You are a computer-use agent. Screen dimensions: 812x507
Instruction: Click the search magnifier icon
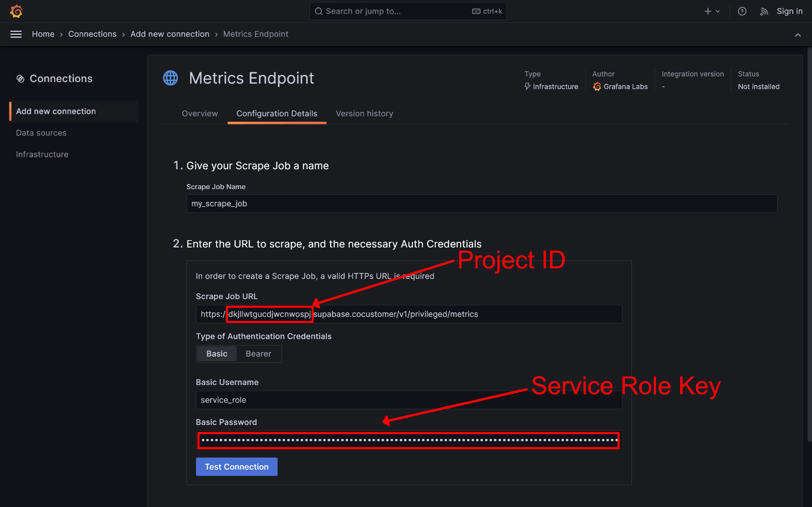pos(318,11)
